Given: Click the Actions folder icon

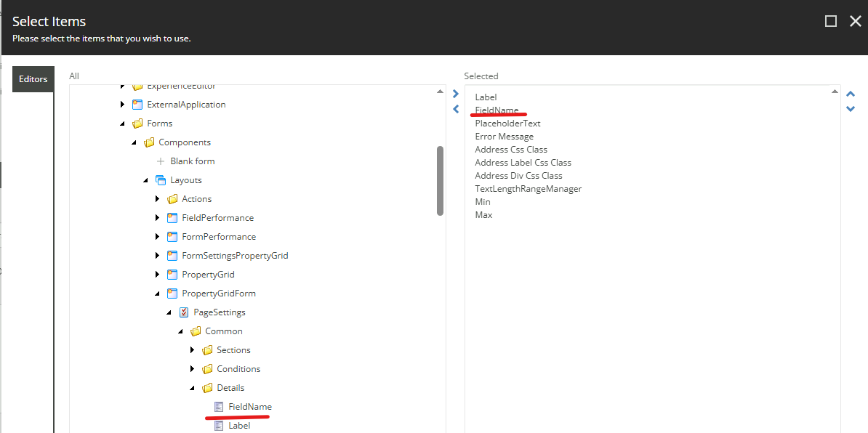Looking at the screenshot, I should pos(172,198).
